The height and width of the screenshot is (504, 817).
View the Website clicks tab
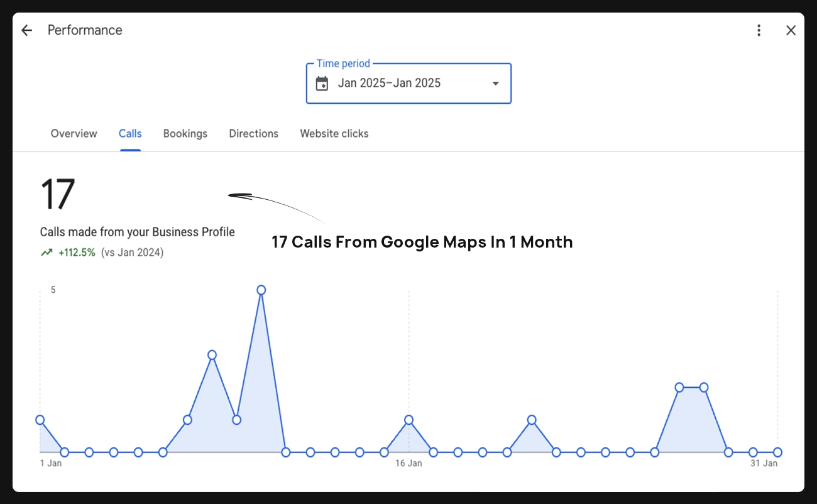[x=334, y=133]
